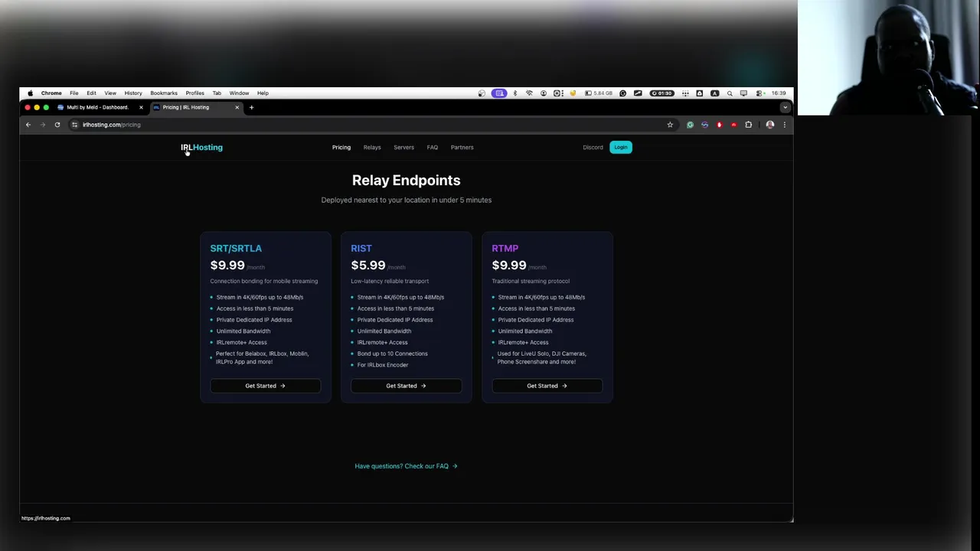This screenshot has height=551, width=980.
Task: Open the Servers nav link
Action: pos(403,147)
